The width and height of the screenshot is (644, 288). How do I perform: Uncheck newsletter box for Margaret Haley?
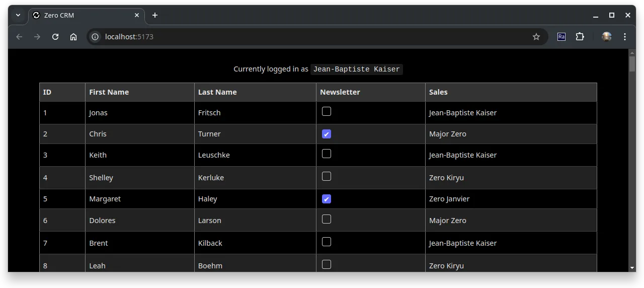[x=327, y=199]
